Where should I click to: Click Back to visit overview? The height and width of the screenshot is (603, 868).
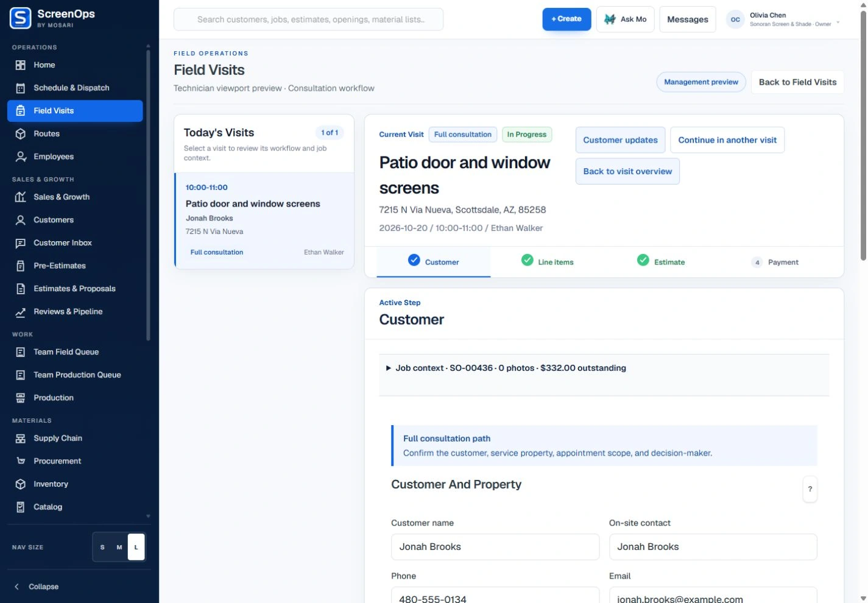click(x=627, y=172)
